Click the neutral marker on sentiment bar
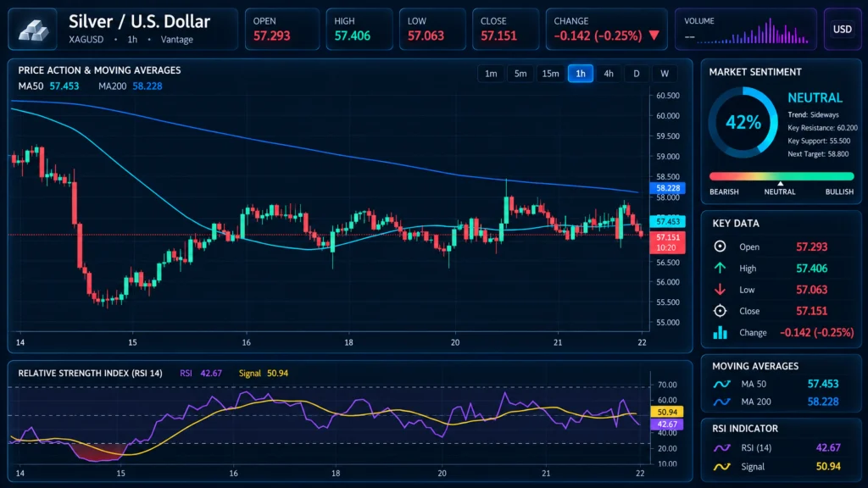868x488 pixels. pos(780,183)
